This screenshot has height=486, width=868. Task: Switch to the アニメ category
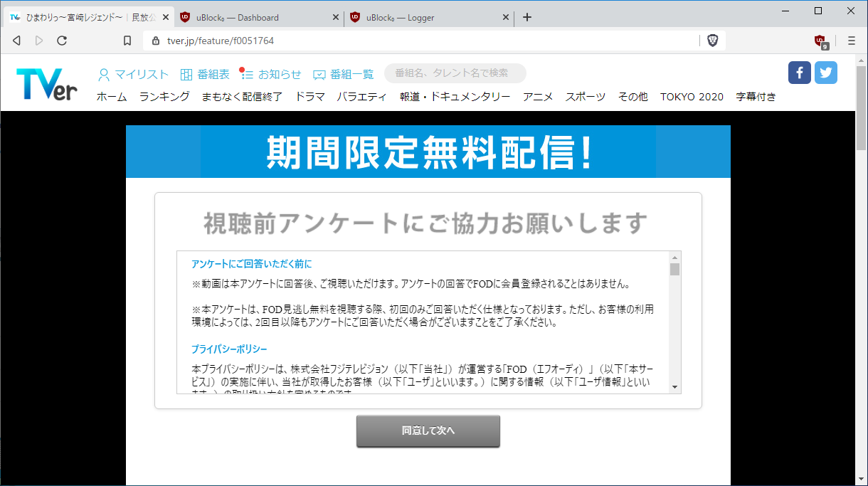click(x=538, y=96)
